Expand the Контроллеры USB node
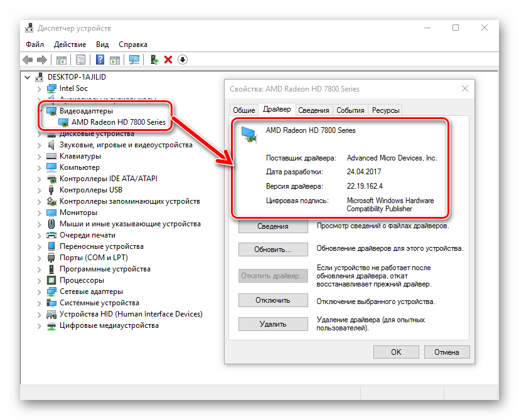This screenshot has height=420, width=519. (x=40, y=191)
